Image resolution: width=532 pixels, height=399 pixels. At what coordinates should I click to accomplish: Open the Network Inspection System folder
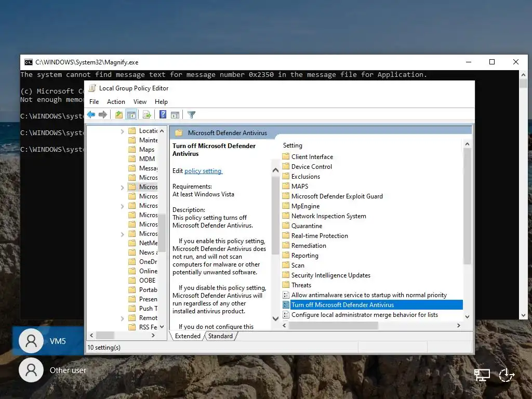[x=324, y=216]
